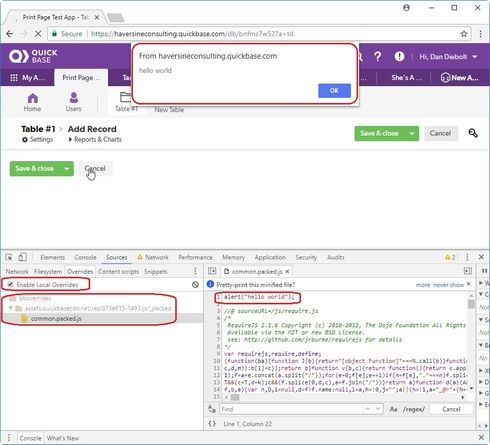The width and height of the screenshot is (490, 445).
Task: Select the Content scripts tab
Action: point(118,272)
